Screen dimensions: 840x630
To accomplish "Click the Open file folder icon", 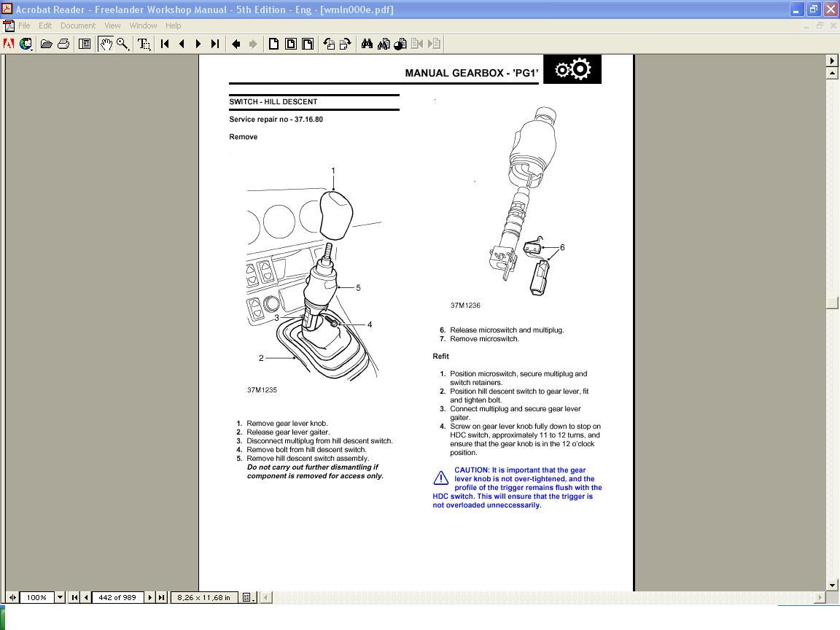I will point(46,44).
